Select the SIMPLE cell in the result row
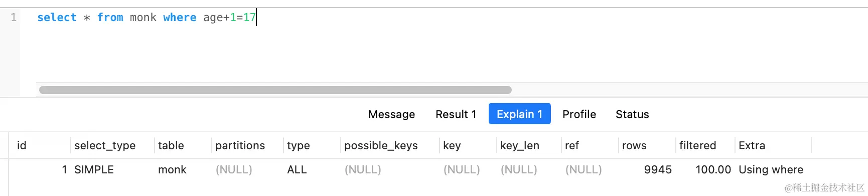 click(94, 170)
